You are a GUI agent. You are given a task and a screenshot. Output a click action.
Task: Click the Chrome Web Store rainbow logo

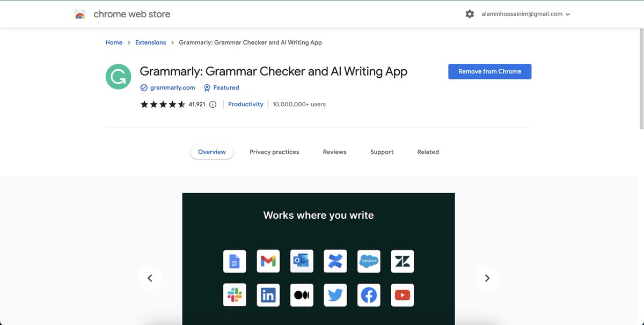point(80,14)
